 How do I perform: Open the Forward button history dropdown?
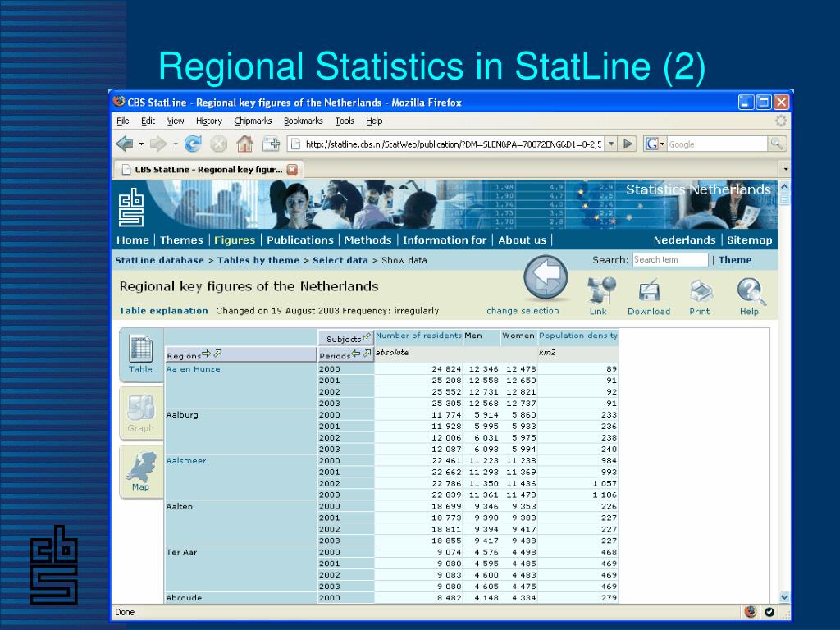pyautogui.click(x=176, y=144)
